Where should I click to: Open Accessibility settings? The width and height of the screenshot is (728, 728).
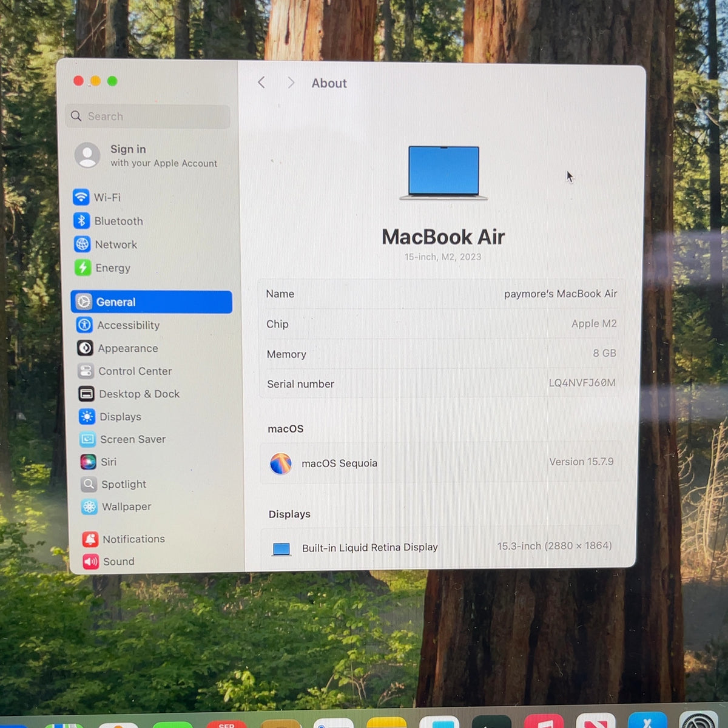coord(118,325)
